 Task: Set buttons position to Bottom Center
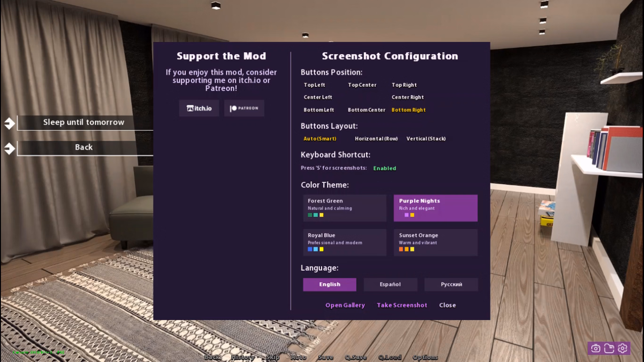[366, 110]
